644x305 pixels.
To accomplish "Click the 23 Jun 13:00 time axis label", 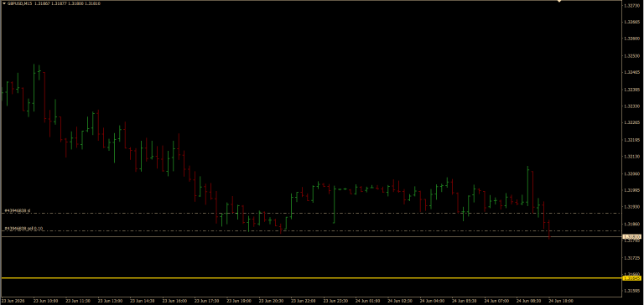I will coord(110,301).
